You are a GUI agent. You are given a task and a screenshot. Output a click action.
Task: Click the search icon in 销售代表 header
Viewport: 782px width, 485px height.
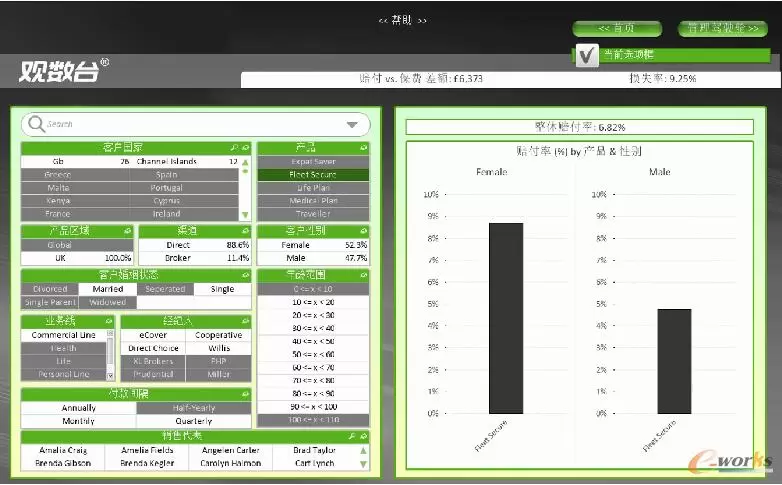pyautogui.click(x=351, y=437)
